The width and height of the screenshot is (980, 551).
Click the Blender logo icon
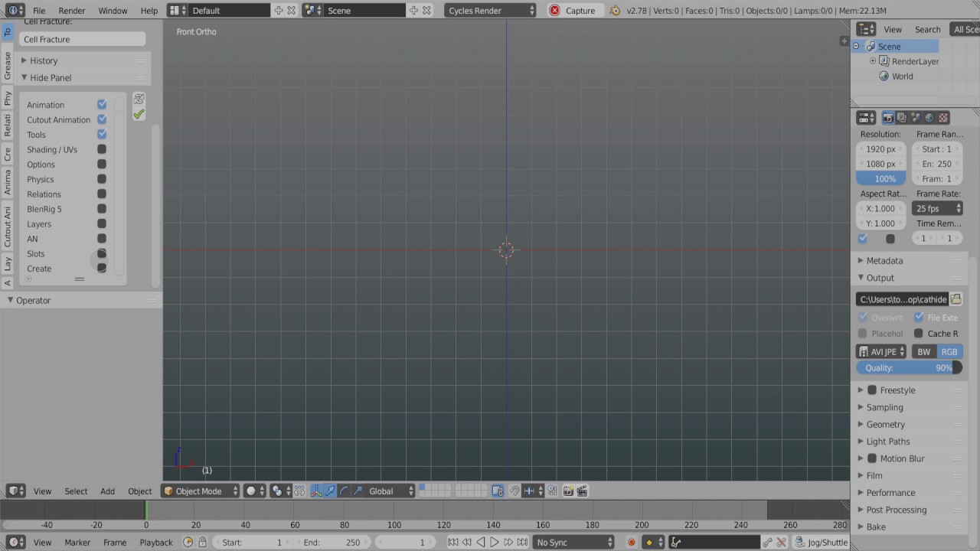click(615, 11)
